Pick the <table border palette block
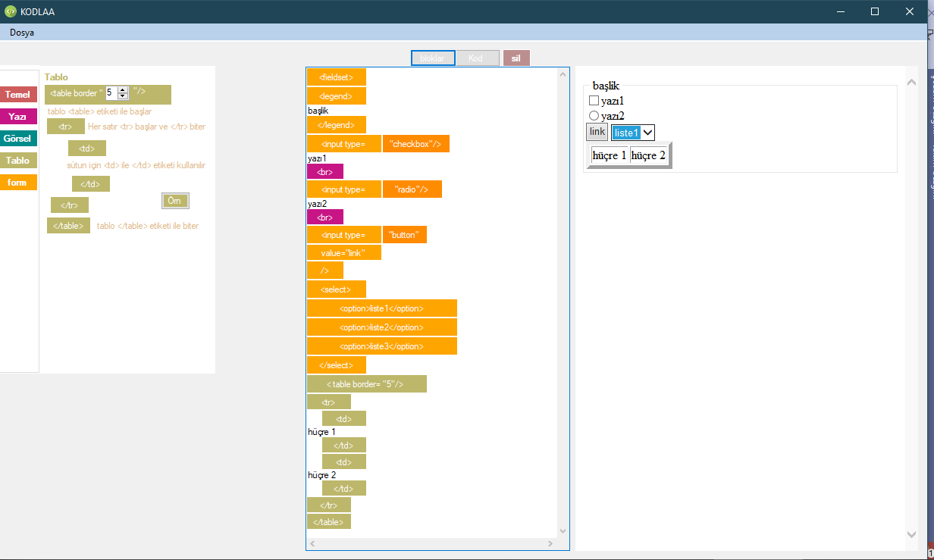934x560 pixels. click(108, 95)
